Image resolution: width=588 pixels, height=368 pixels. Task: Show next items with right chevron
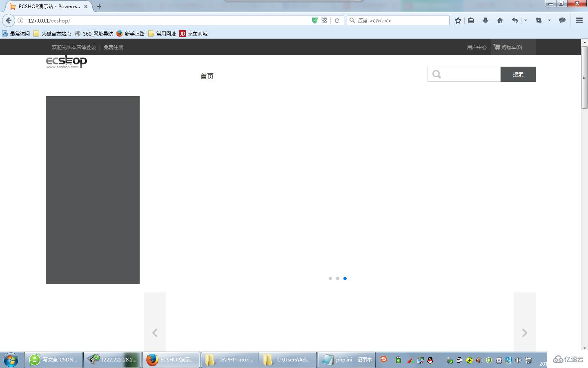tap(525, 333)
